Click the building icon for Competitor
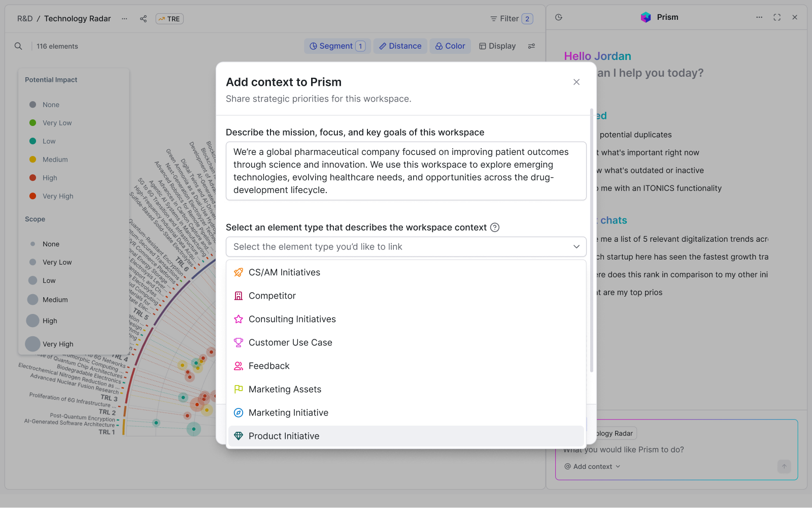The image size is (812, 508). (239, 296)
